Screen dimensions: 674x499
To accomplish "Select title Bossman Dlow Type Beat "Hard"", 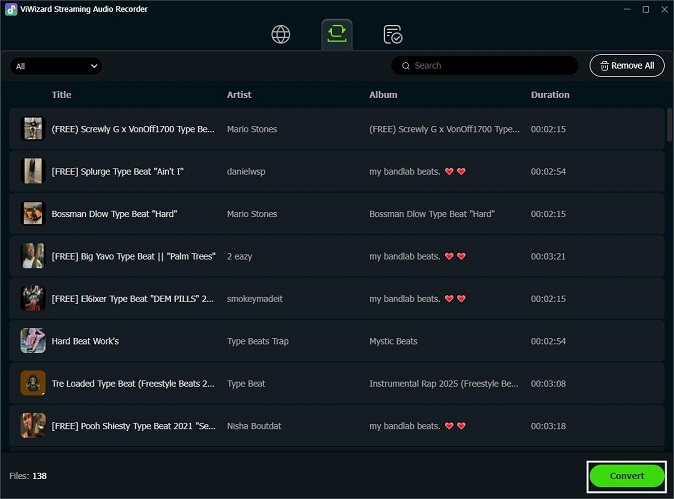I will point(114,214).
